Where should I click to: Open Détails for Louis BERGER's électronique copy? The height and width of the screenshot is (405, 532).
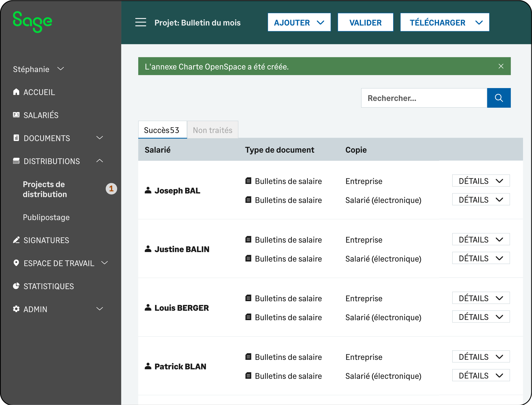pos(481,317)
